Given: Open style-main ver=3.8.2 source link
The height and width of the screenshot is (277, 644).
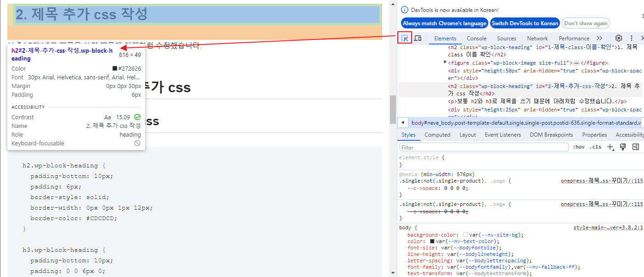Looking at the screenshot, I should coord(608,227).
